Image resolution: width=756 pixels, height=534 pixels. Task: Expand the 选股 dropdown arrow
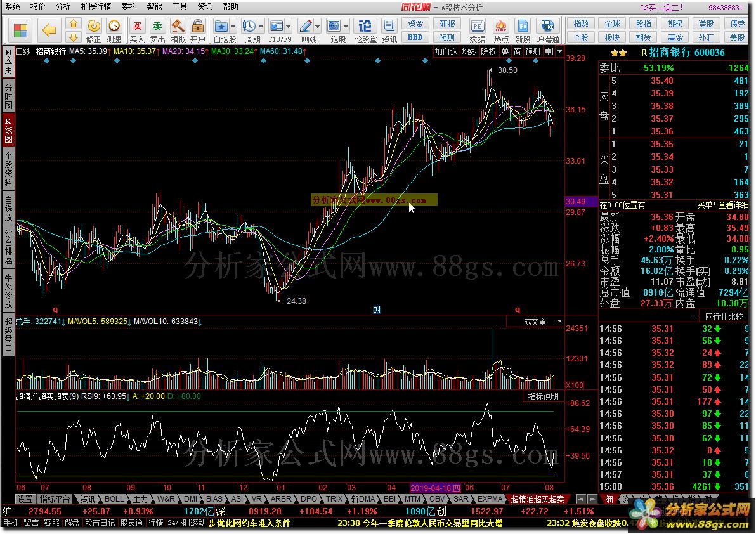(x=346, y=26)
